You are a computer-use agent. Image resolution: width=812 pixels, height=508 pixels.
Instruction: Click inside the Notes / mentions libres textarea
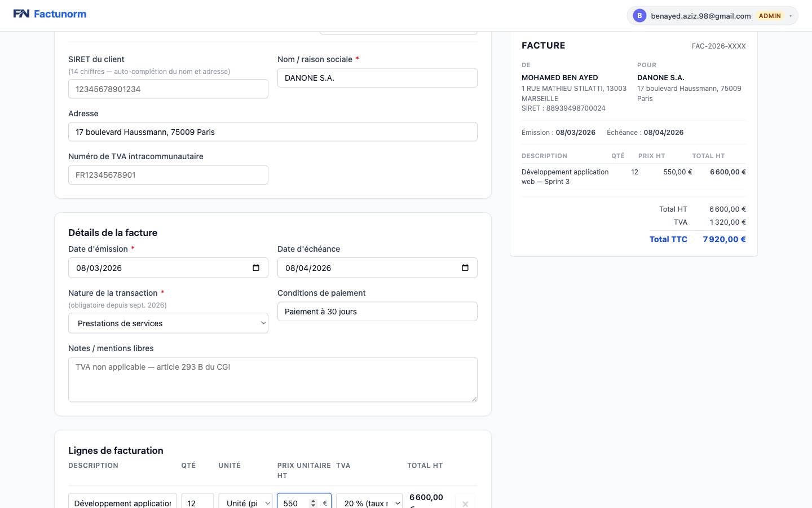point(272,379)
